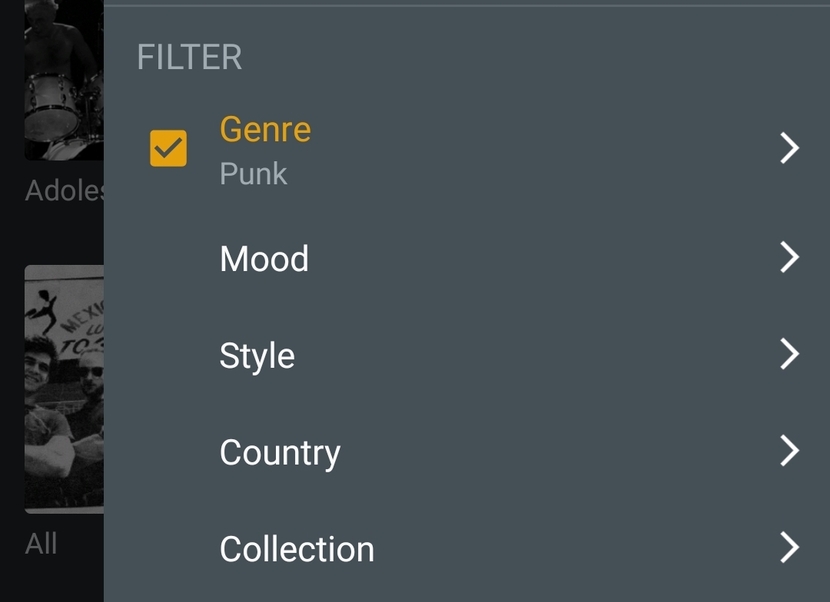Select the Style filter entry
Image resolution: width=830 pixels, height=602 pixels.
(257, 356)
